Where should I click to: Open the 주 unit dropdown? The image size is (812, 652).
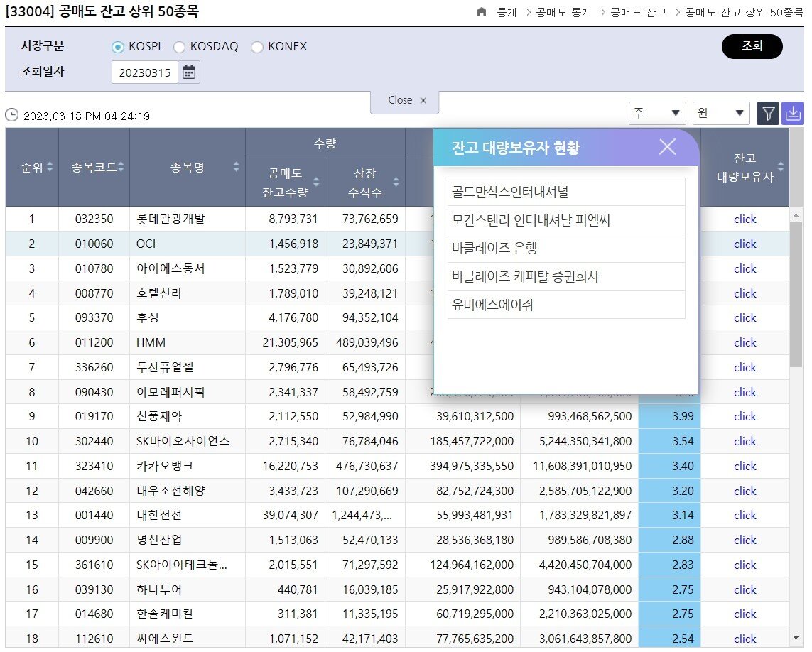(656, 113)
